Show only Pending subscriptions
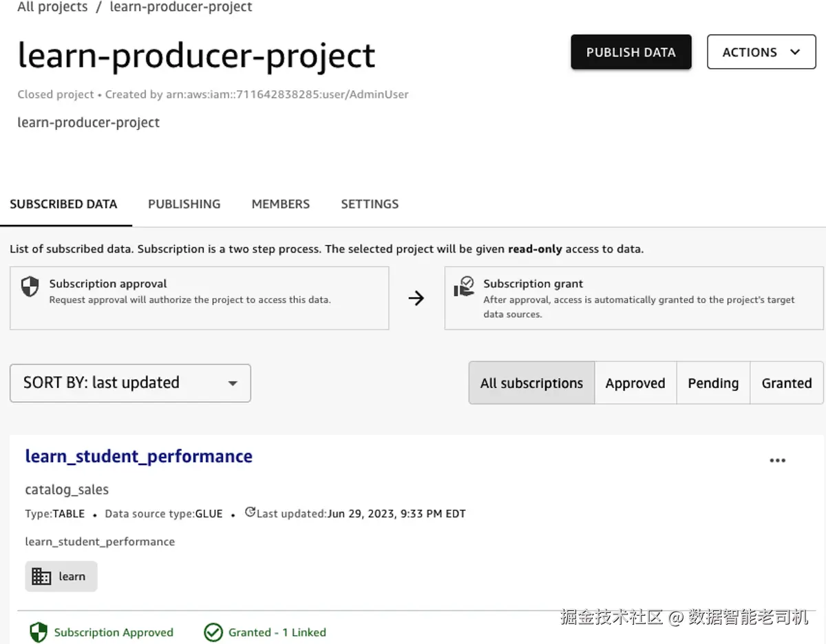The width and height of the screenshot is (826, 644). coord(713,383)
